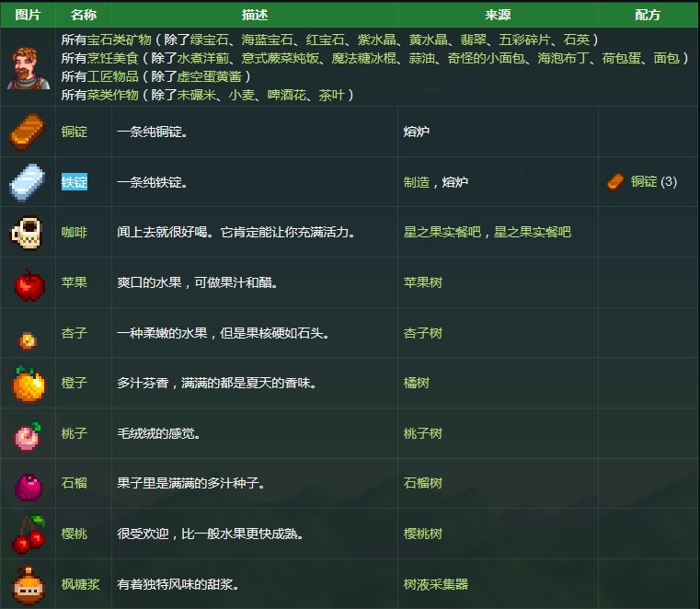
Task: Click the iron bar item icon
Action: click(x=28, y=182)
